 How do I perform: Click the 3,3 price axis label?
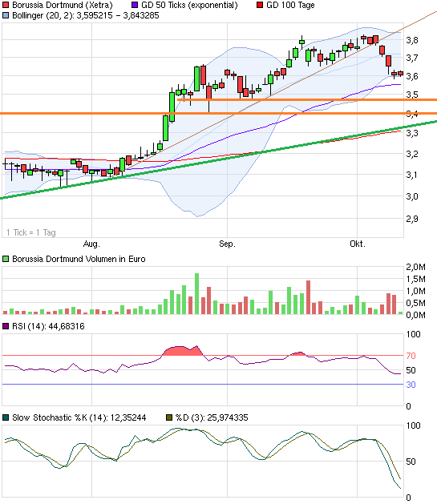(412, 133)
